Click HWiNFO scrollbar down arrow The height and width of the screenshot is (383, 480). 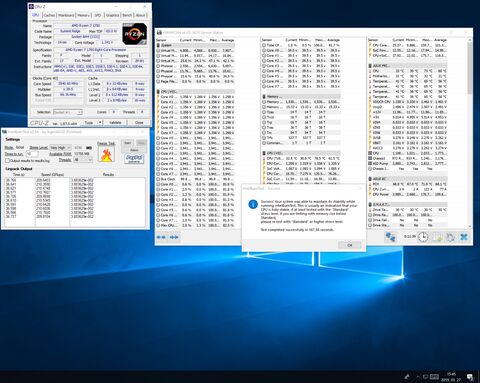pos(470,226)
